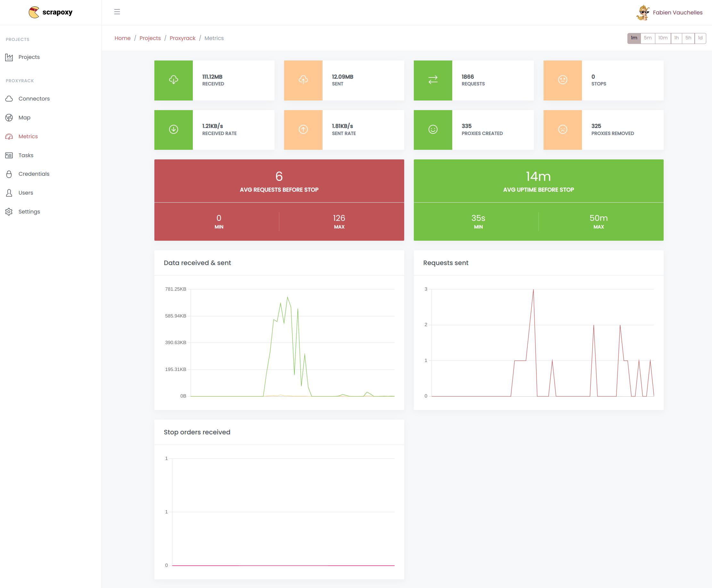Open the Projects breadcrumb link
712x588 pixels.
coord(150,38)
